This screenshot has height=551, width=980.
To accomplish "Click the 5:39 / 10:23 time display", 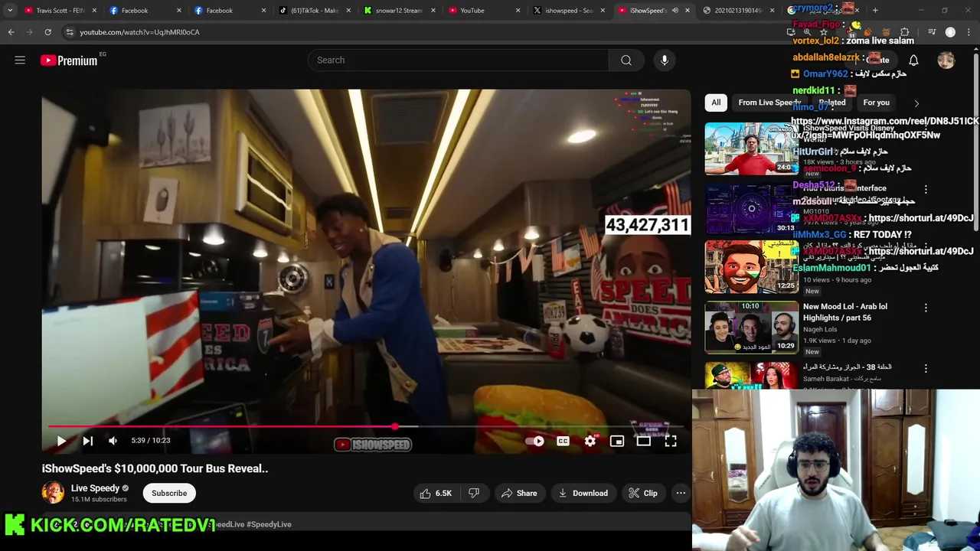I will pyautogui.click(x=150, y=441).
